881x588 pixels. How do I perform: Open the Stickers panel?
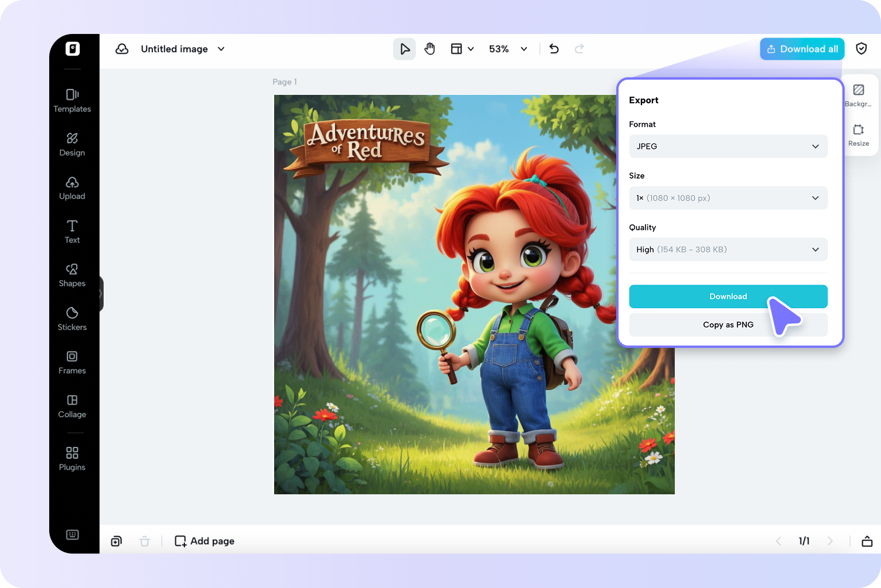(x=71, y=319)
